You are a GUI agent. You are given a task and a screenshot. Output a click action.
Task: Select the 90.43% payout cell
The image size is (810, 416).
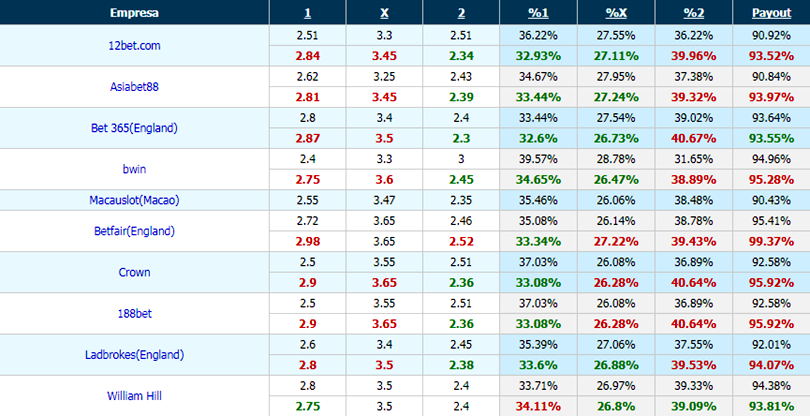click(771, 200)
